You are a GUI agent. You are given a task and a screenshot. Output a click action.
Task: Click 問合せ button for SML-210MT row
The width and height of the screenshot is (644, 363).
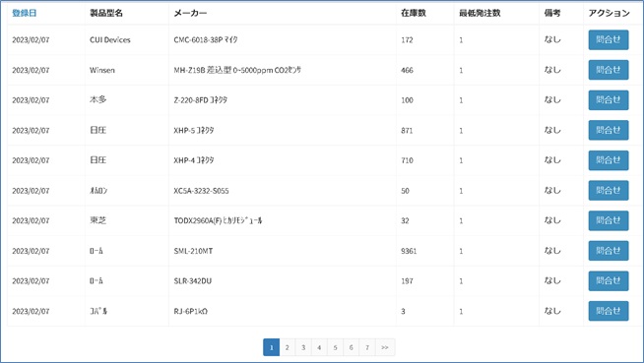click(x=609, y=251)
